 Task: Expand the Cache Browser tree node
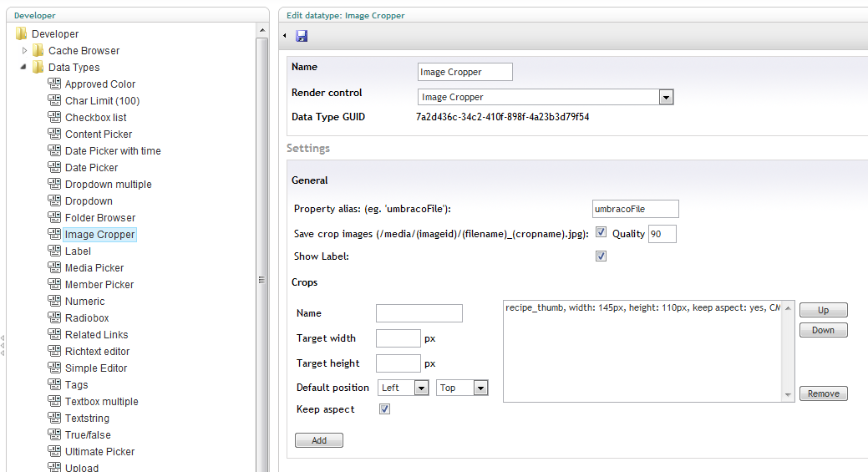coord(24,50)
